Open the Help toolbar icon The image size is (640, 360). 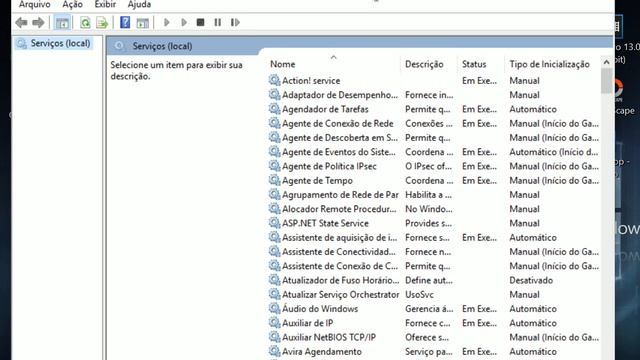125,22
